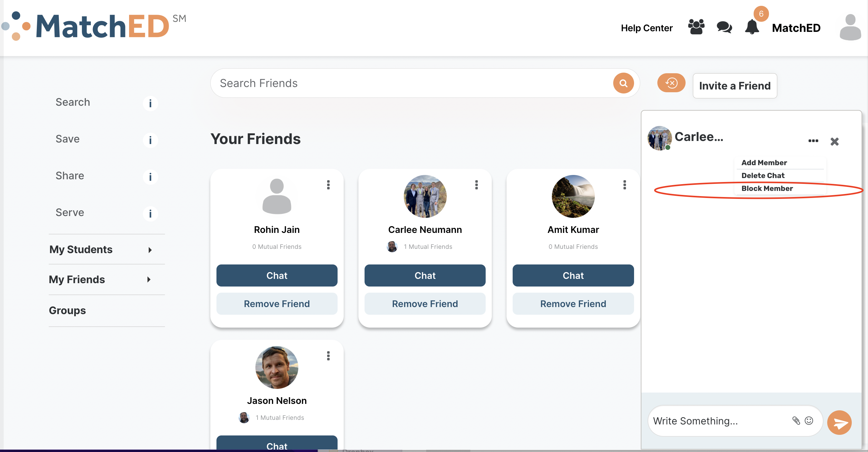Click the orange search magnifier button

point(623,83)
